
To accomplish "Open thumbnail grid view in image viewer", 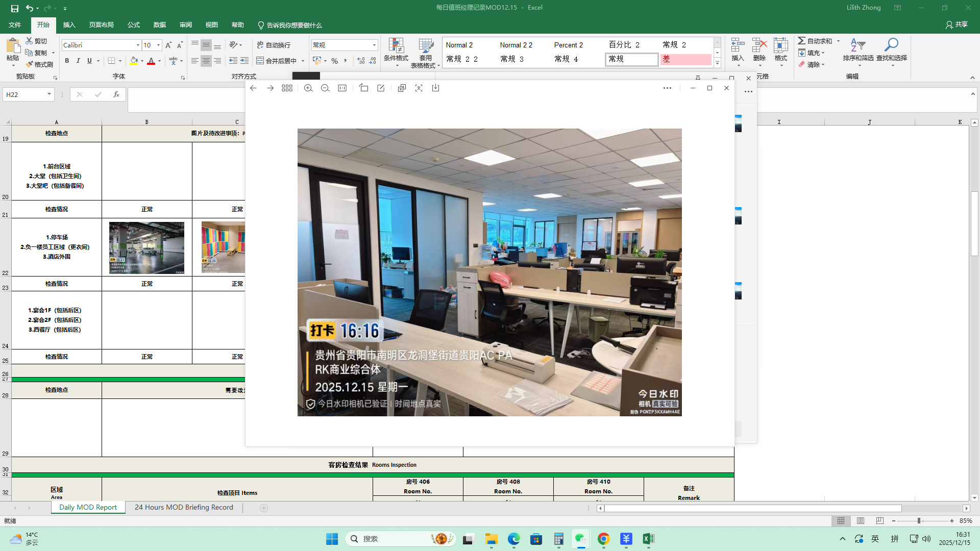I will 287,88.
